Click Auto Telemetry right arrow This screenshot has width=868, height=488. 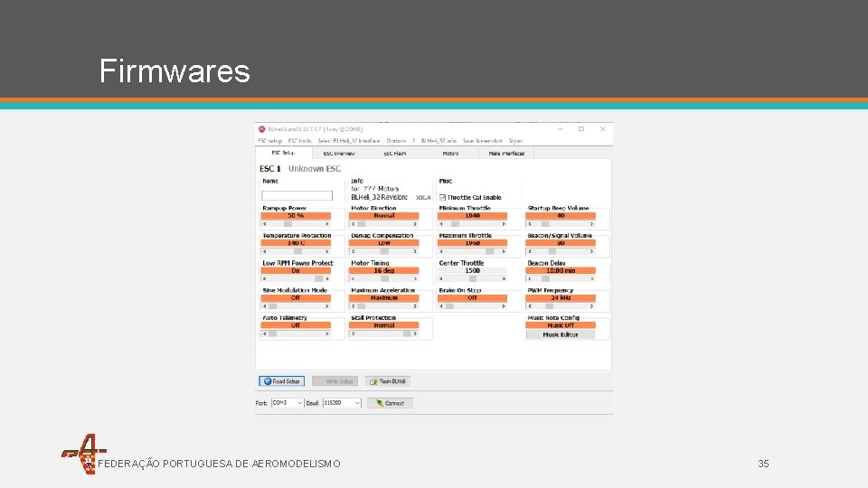pyautogui.click(x=327, y=333)
